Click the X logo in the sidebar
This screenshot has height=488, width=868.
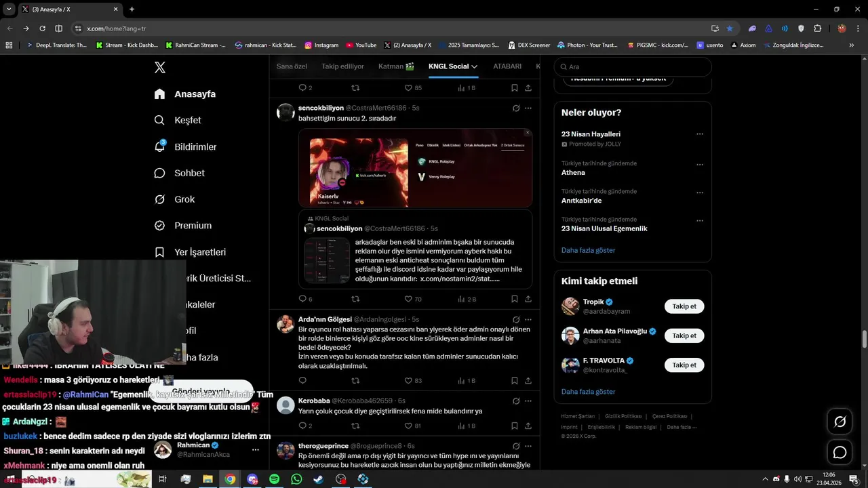pyautogui.click(x=160, y=67)
